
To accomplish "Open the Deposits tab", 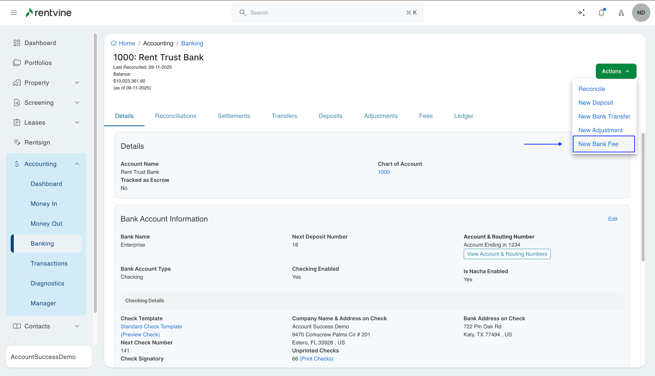I will point(330,116).
